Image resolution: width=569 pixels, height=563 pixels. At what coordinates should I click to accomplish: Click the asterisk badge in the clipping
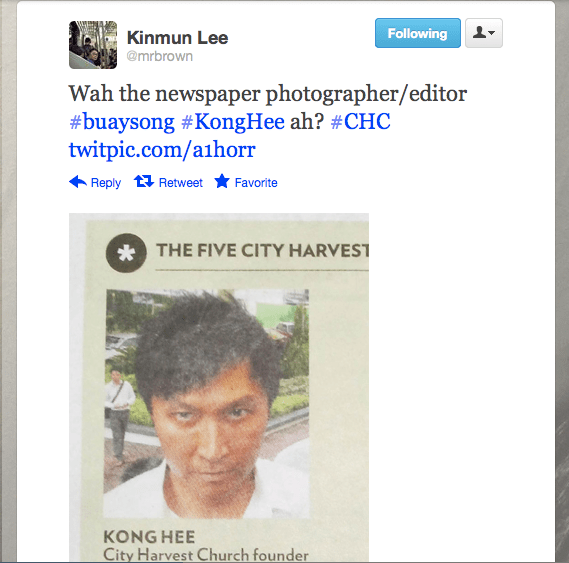(126, 253)
